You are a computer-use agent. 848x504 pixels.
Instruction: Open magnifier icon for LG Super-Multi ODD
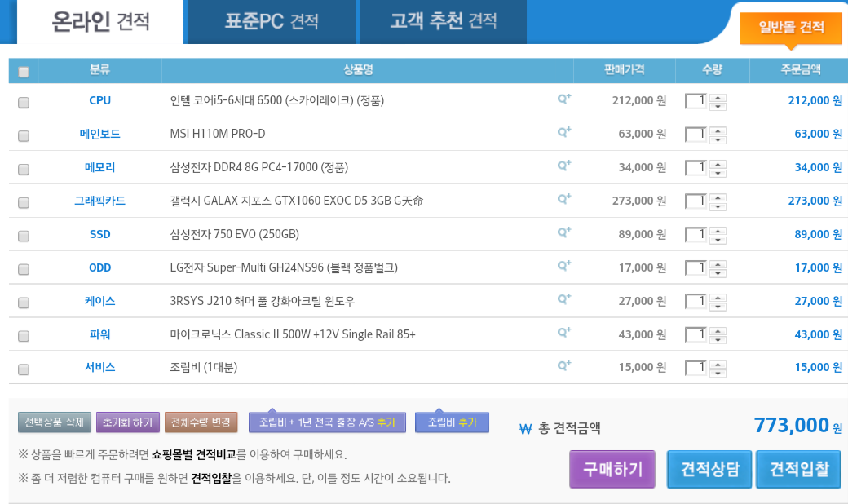[x=563, y=267]
